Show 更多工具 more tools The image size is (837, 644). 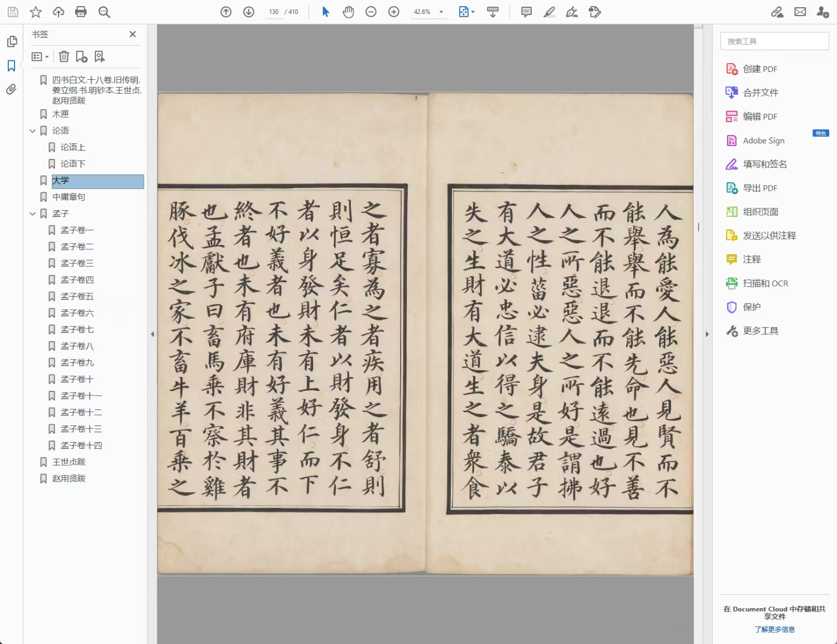752,331
